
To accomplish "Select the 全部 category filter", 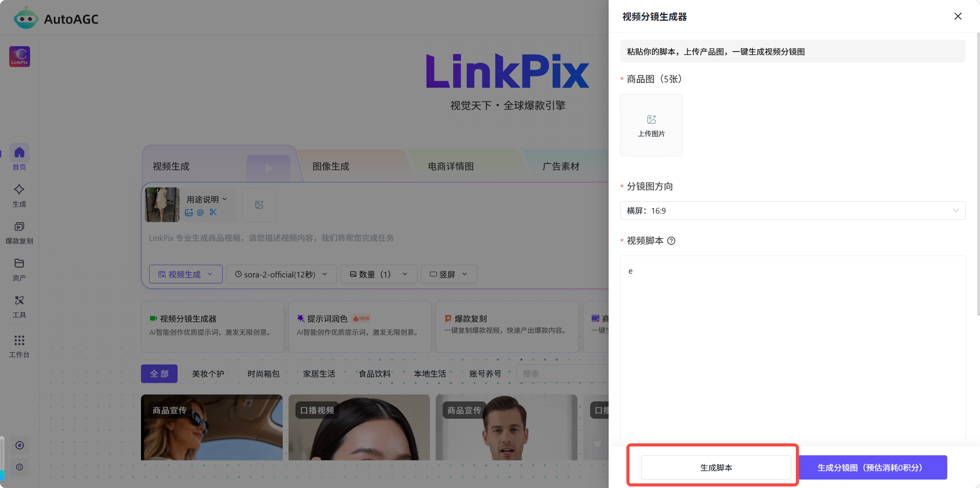I will point(159,374).
